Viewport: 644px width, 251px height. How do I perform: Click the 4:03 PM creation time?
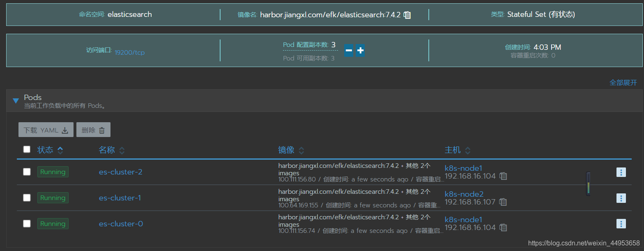coord(547,47)
